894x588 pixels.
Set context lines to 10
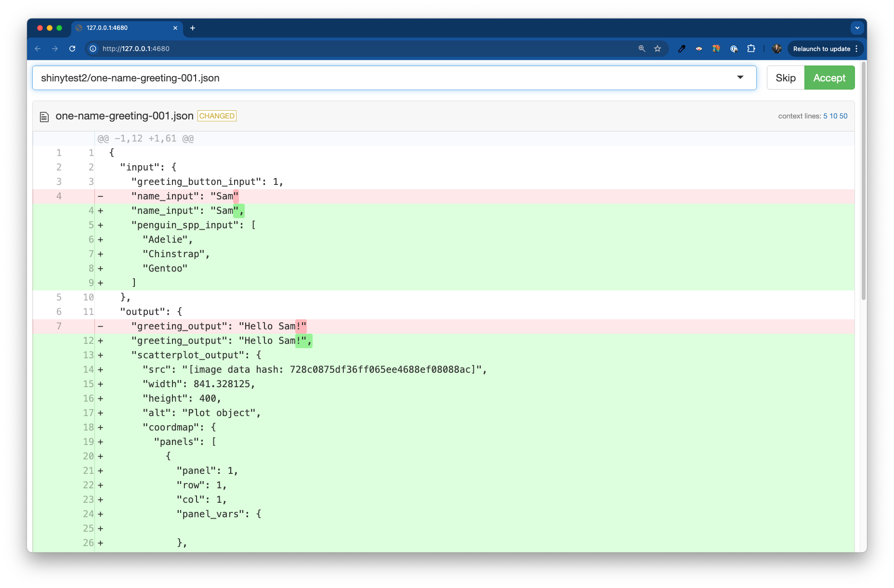(x=833, y=116)
